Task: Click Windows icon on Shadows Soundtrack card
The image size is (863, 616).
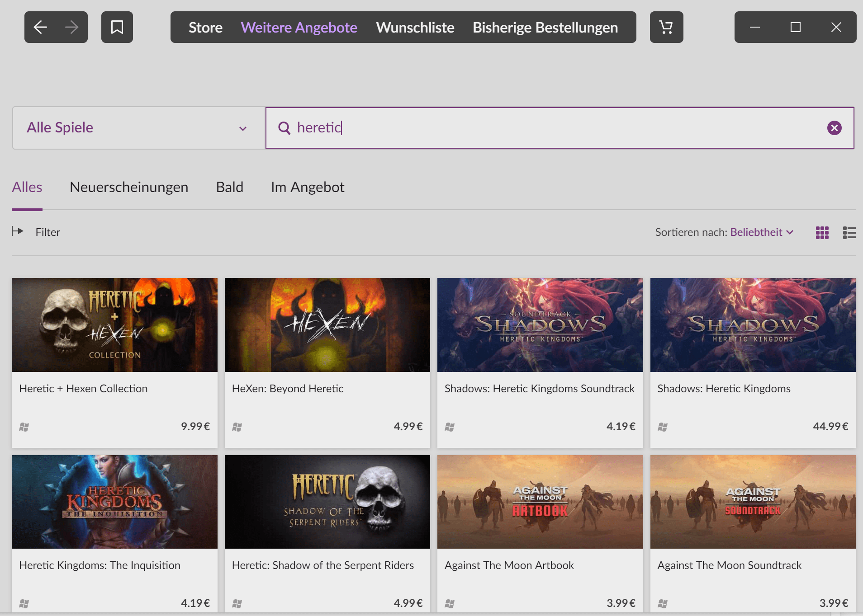Action: point(450,427)
